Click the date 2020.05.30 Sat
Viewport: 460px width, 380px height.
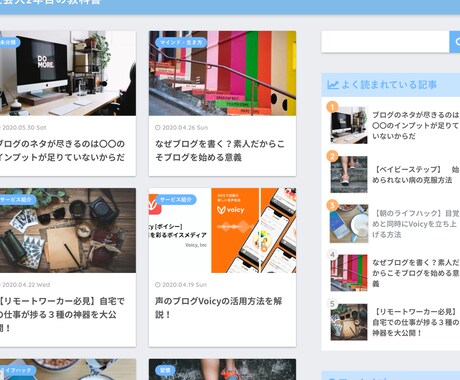pos(24,127)
